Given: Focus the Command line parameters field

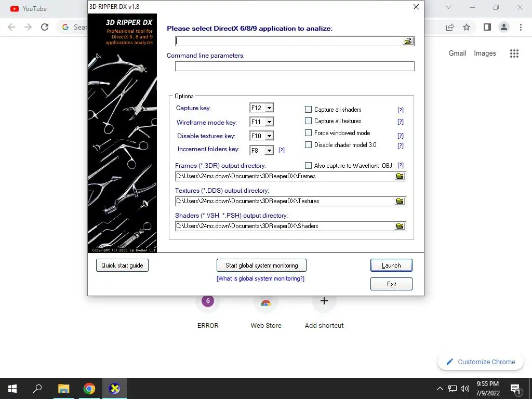Looking at the screenshot, I should pos(295,66).
